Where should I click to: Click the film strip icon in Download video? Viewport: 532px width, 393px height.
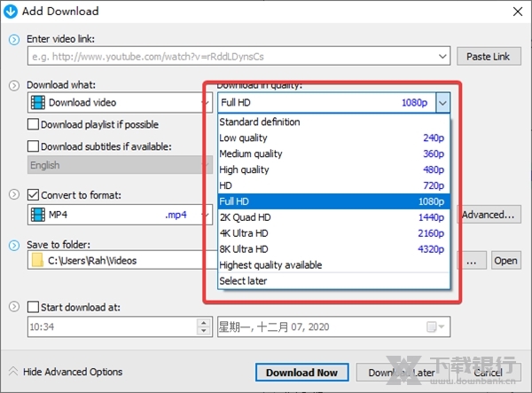[37, 102]
